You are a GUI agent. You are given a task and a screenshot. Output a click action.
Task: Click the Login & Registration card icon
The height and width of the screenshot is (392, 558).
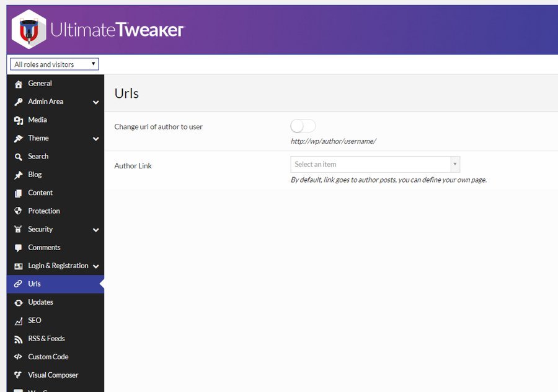pyautogui.click(x=19, y=266)
